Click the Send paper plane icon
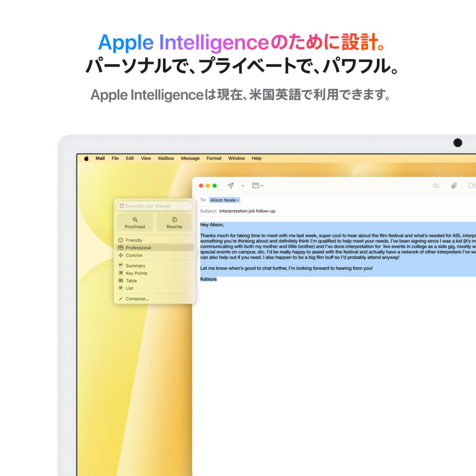 231,186
